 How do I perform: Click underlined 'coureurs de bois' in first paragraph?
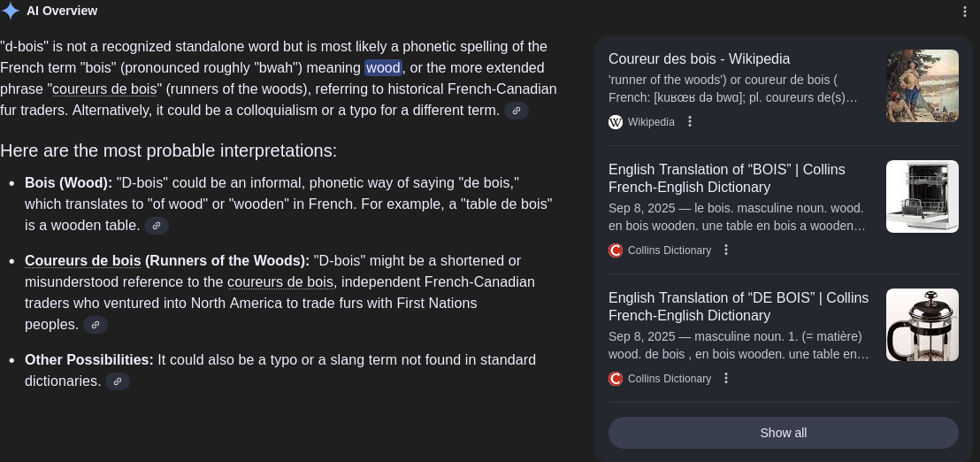pyautogui.click(x=104, y=89)
